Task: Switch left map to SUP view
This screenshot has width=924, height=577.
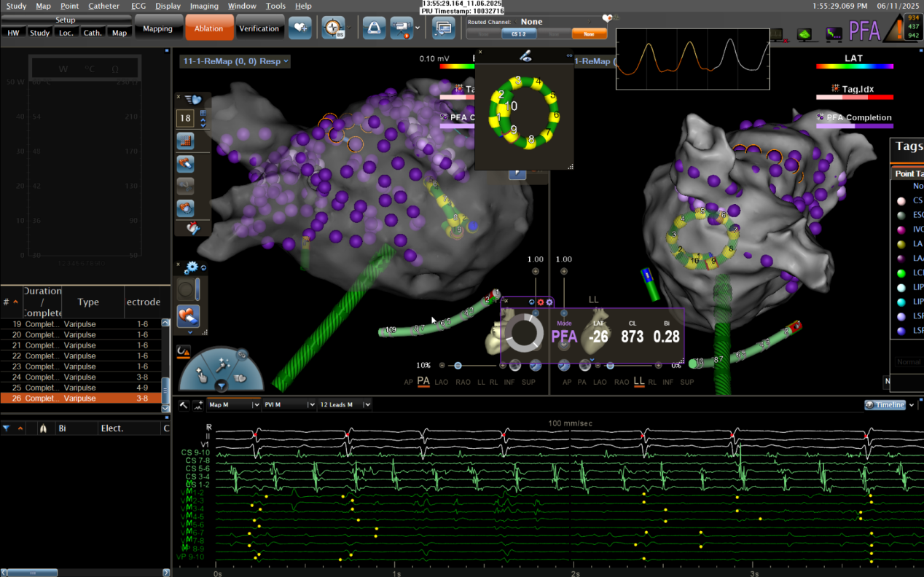Action: [x=529, y=382]
